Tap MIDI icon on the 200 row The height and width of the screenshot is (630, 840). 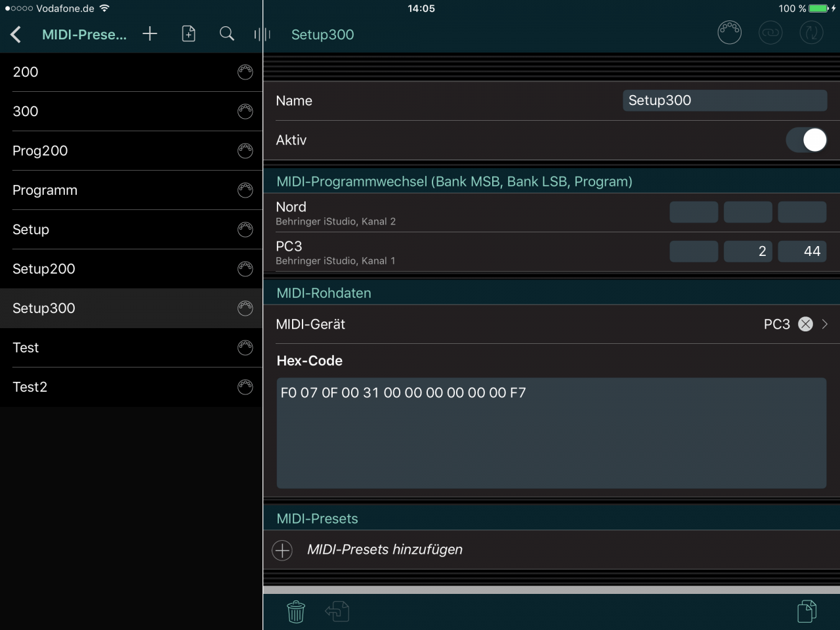pos(245,72)
